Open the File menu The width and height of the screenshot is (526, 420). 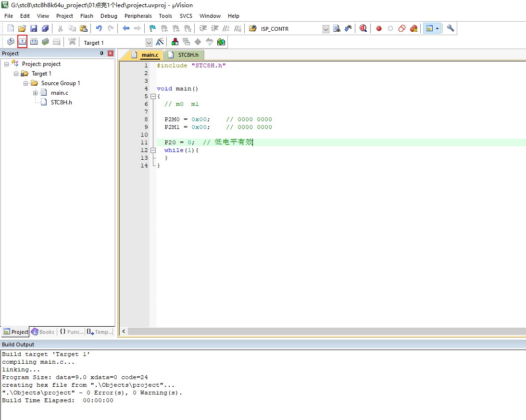8,16
